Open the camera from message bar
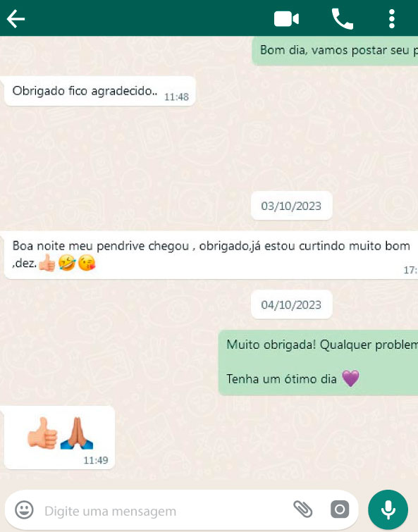Screen dimensions: 418x532 pos(340,509)
